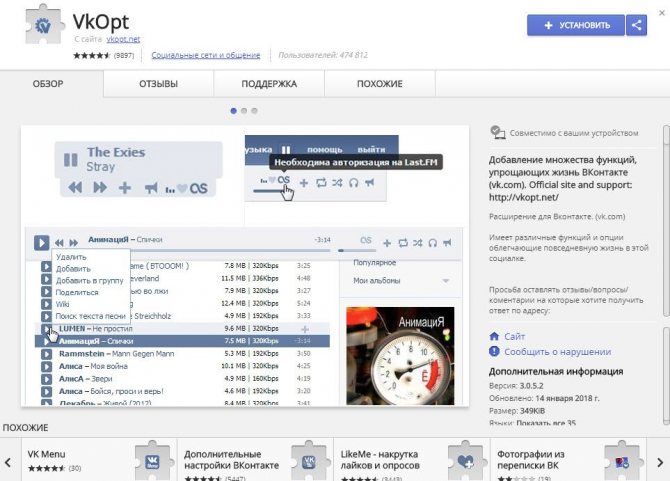Switch to the Похожие tab

(379, 84)
